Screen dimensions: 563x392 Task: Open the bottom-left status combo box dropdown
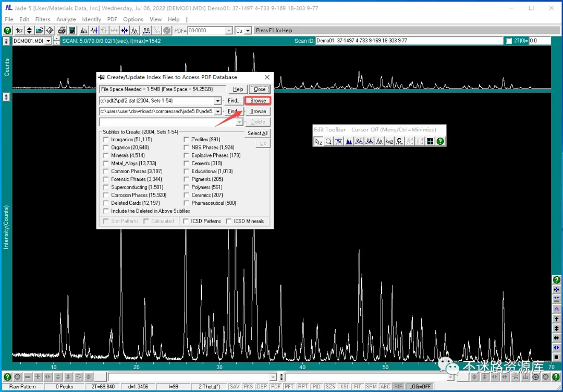(x=273, y=377)
